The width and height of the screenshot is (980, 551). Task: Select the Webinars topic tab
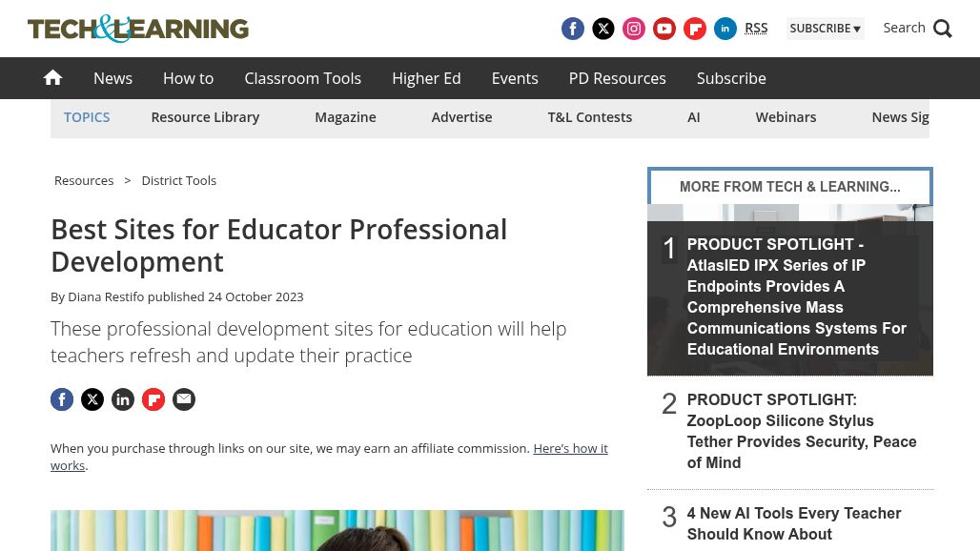coord(786,117)
